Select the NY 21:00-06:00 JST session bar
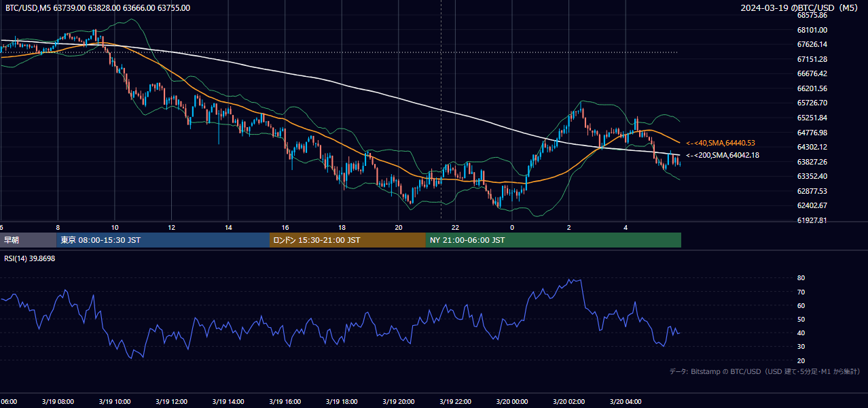Viewport: 868px width, 408px height. point(554,240)
